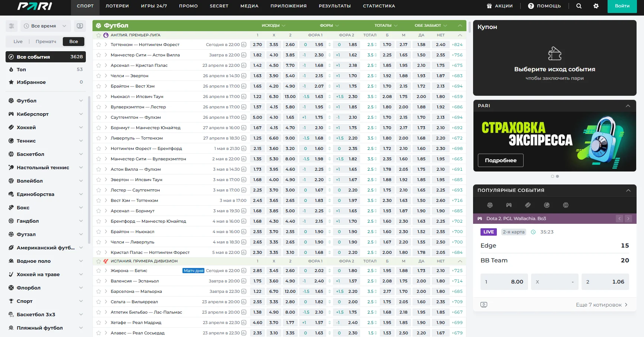This screenshot has height=337, width=644.
Task: Click the filter sliders icon in sidebar
Action: click(12, 26)
